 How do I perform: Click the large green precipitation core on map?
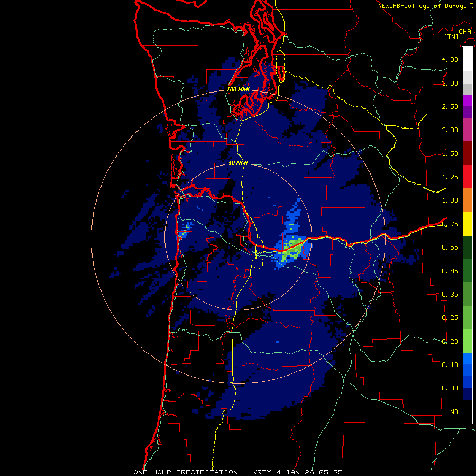coord(292,249)
